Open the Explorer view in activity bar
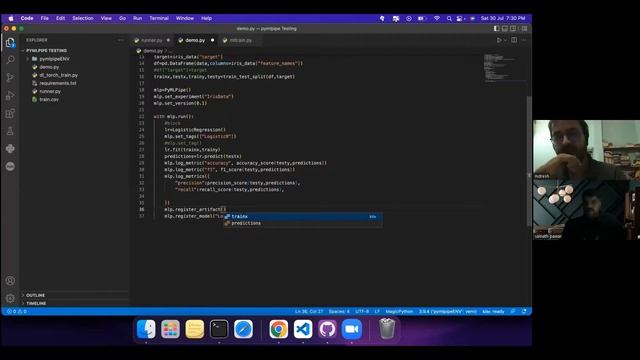 10,42
